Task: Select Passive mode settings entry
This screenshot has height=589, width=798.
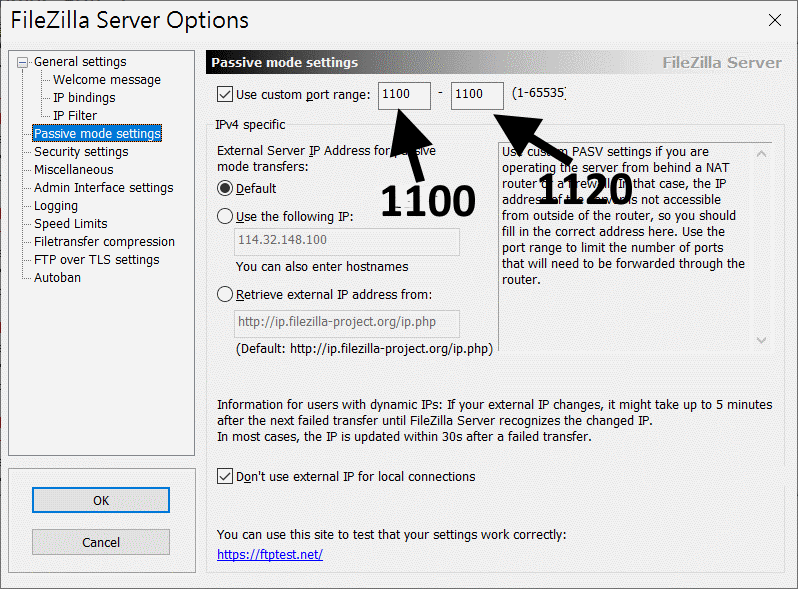Action: point(97,133)
